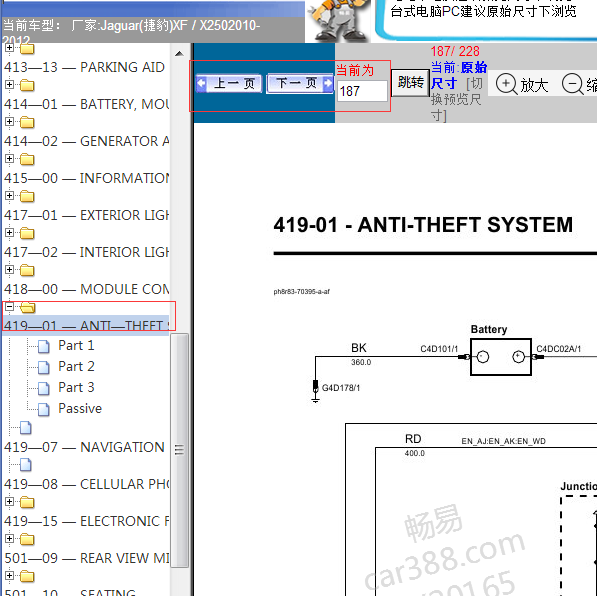
Task: Select 418—00 MODULE tree entry
Action: 86,289
